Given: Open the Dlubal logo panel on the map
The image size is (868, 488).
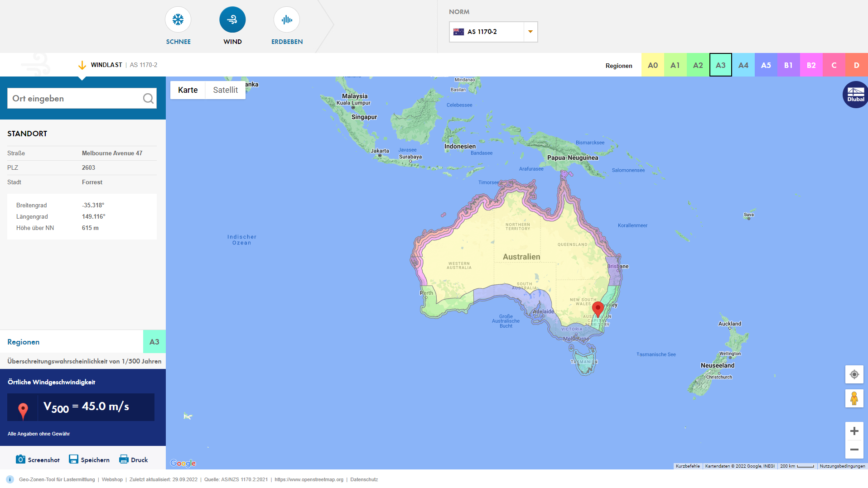Looking at the screenshot, I should 854,95.
